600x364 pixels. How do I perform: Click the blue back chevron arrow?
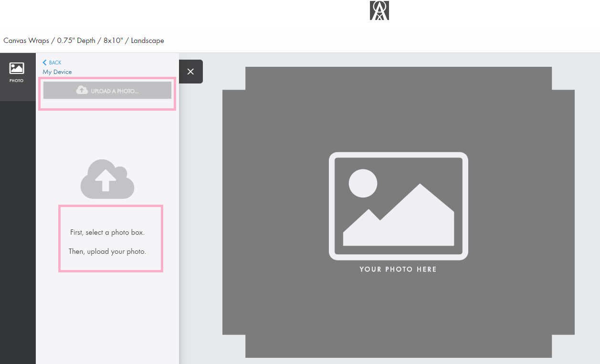click(x=44, y=62)
